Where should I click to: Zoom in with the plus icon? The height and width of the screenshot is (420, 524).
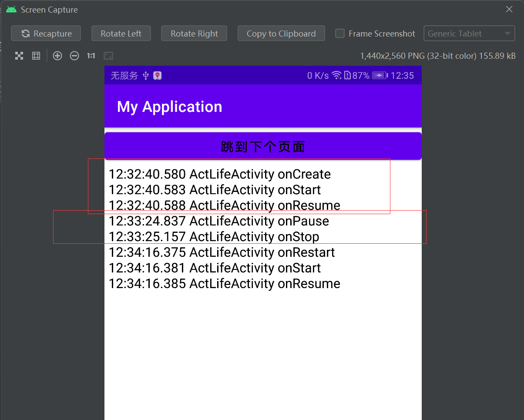(57, 56)
